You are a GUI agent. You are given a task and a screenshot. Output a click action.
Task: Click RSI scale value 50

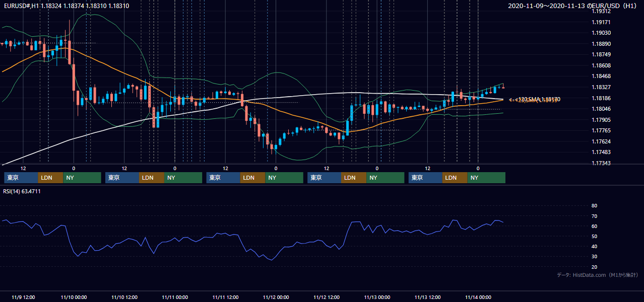click(594, 236)
